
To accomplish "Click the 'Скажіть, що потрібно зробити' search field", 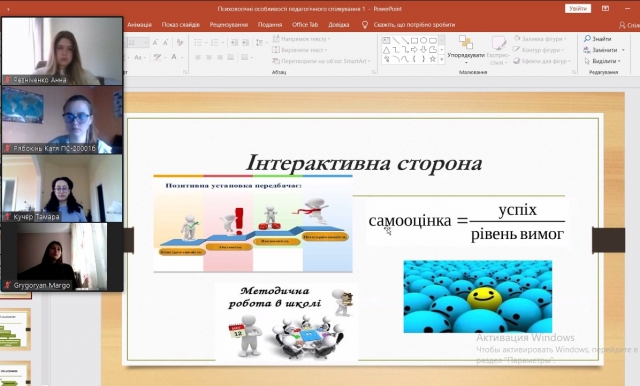I will click(414, 24).
